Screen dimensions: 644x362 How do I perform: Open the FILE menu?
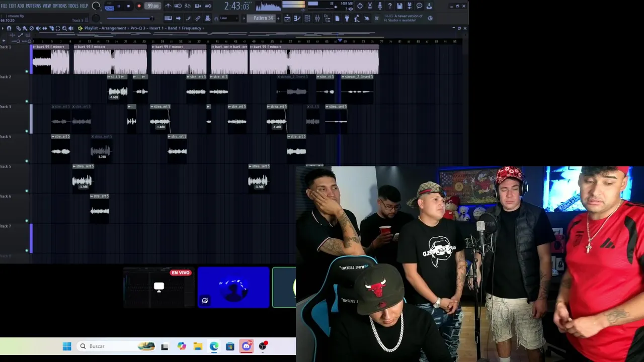(4, 6)
